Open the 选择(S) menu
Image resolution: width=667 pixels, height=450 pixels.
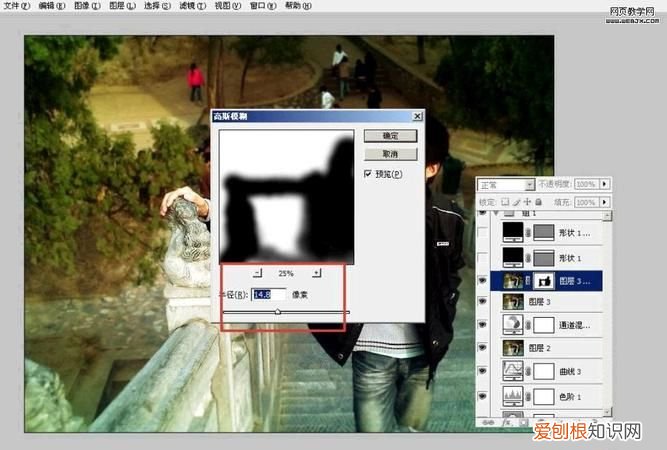(157, 6)
